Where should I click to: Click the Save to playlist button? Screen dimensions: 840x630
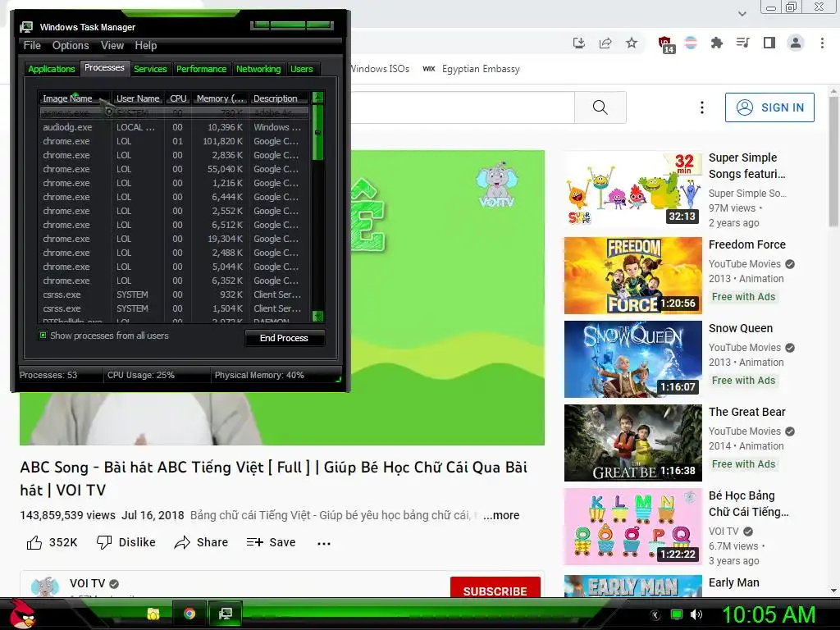click(271, 542)
